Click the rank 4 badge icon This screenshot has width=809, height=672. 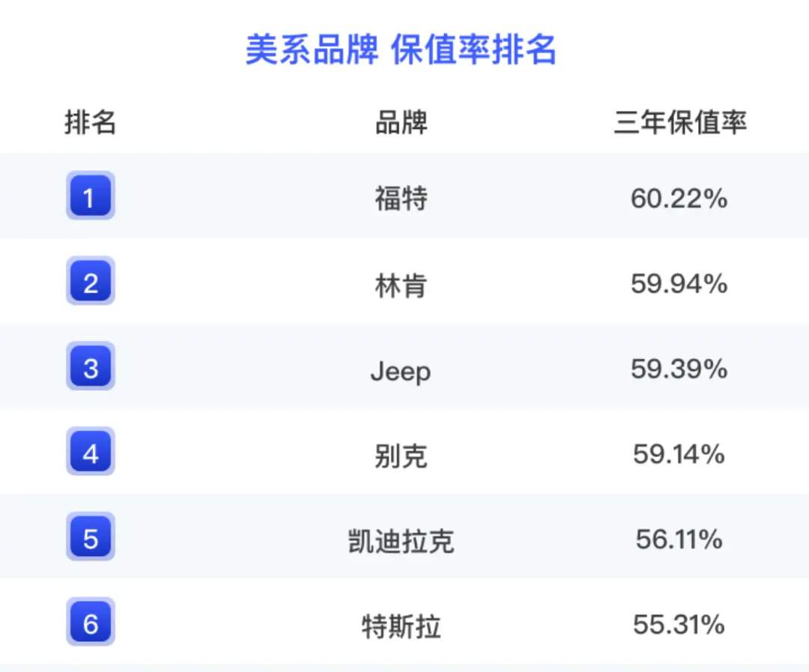(91, 451)
